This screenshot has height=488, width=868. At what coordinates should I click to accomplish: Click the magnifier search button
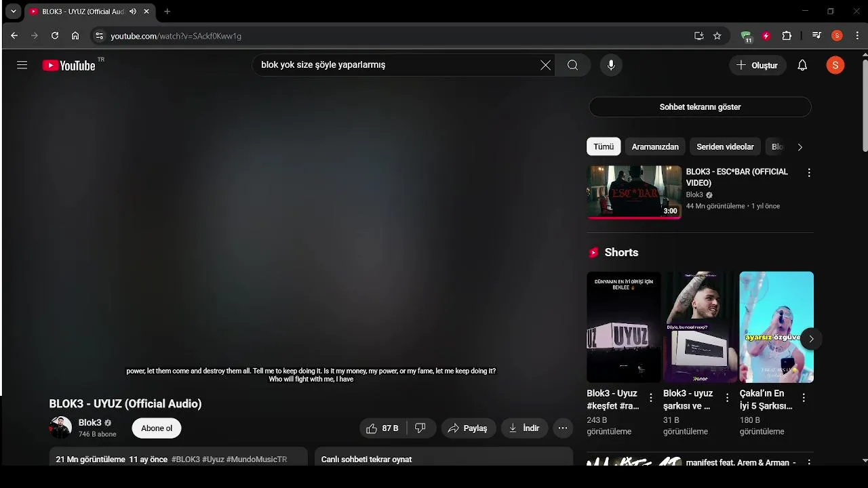[x=573, y=65]
